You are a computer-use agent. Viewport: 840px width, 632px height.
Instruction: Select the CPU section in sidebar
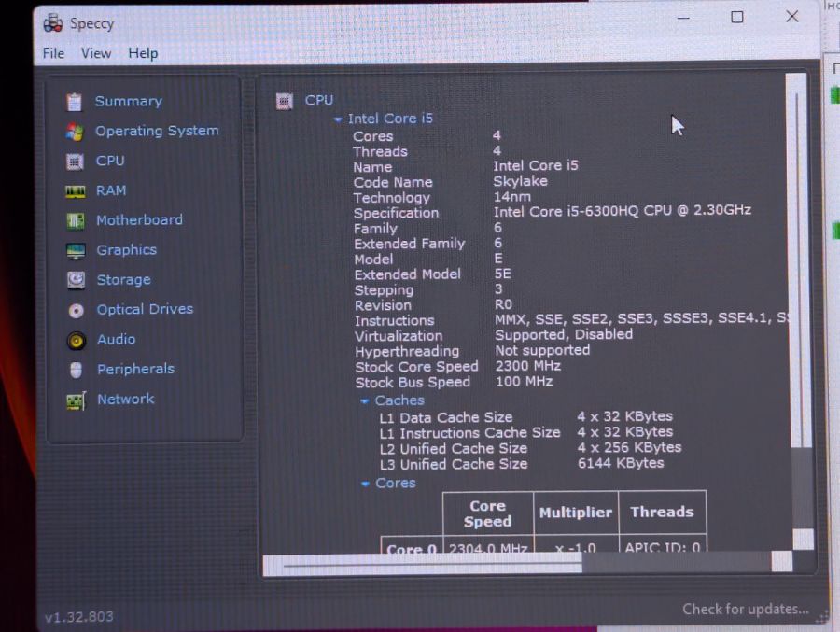point(110,161)
